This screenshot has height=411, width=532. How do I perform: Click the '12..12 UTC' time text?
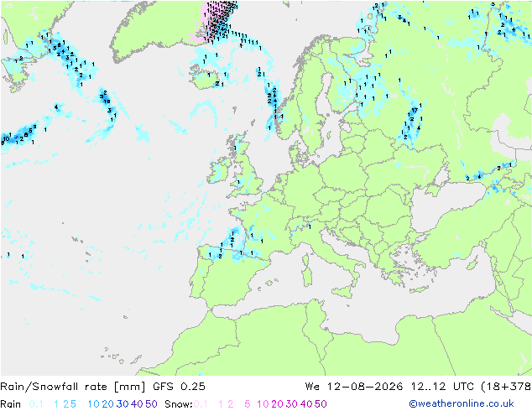[x=442, y=387]
